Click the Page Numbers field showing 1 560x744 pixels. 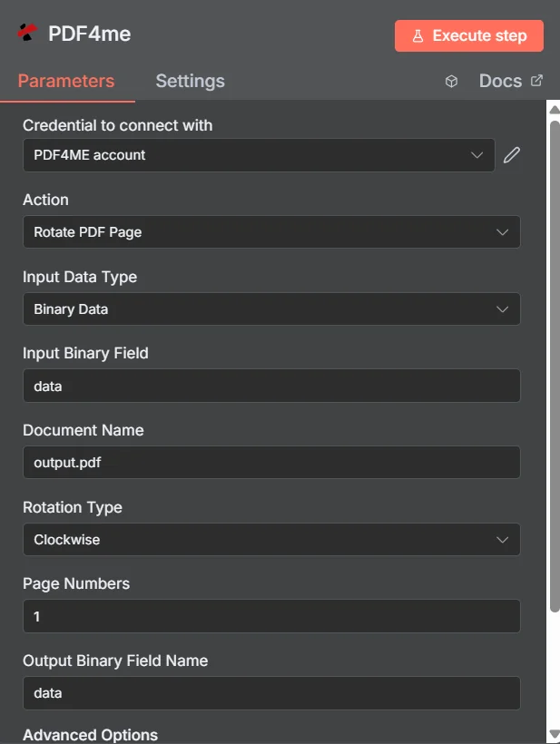270,616
